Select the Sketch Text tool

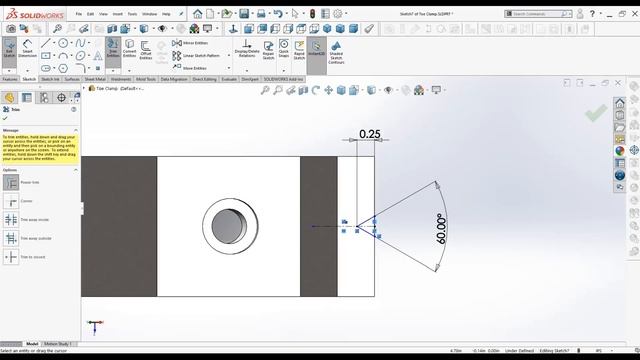pos(98,56)
